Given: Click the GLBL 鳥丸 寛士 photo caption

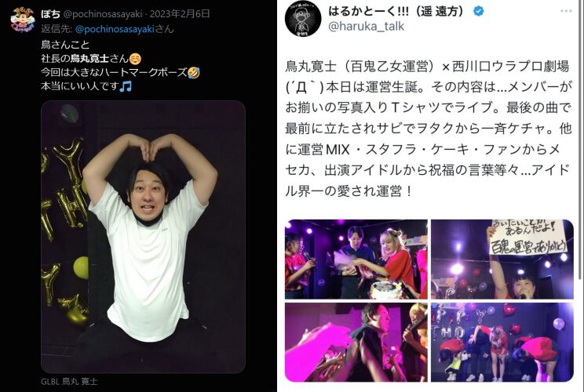Looking at the screenshot, I should (69, 382).
